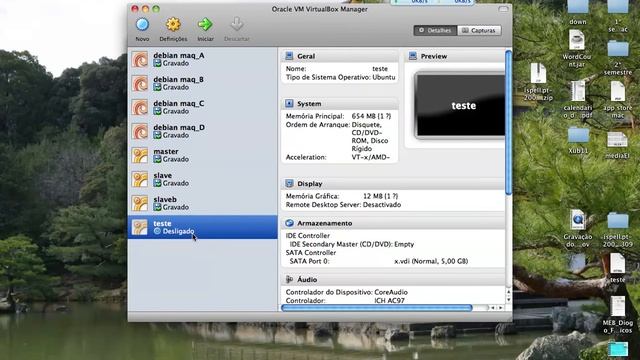Viewport: 640px width, 360px height.
Task: Open the Display section header
Action: point(393,184)
